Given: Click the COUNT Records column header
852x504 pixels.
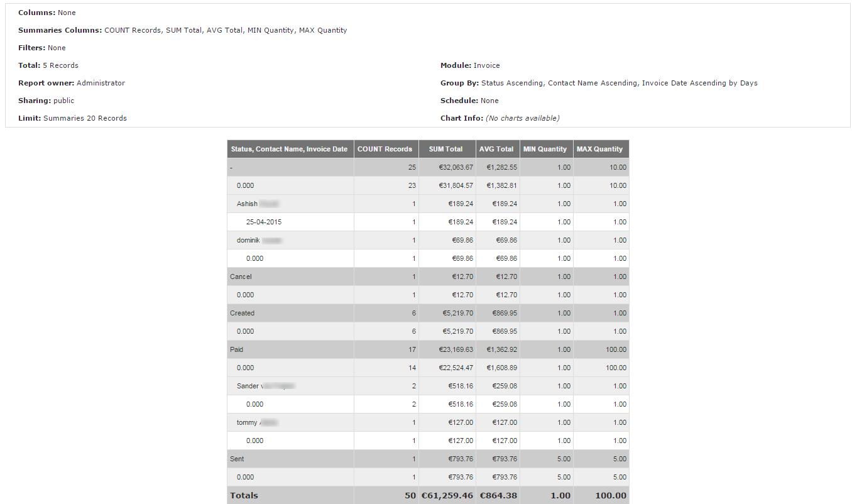Looking at the screenshot, I should 385,149.
